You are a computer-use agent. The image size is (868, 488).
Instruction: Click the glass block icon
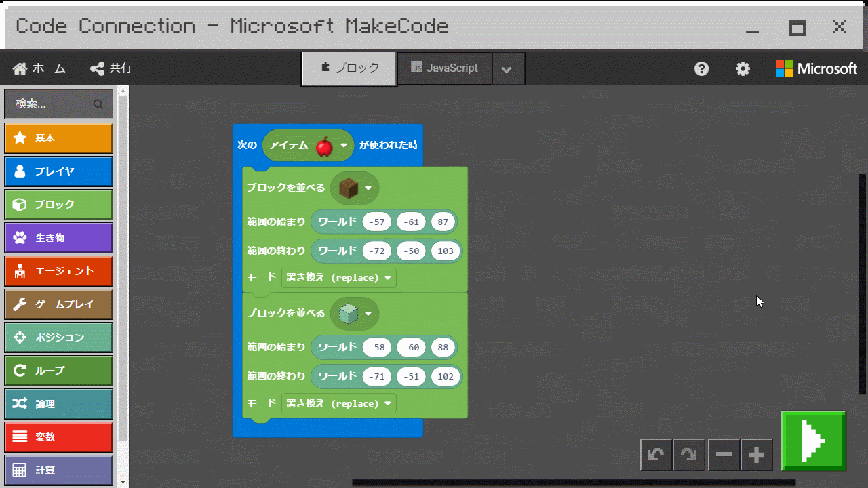pyautogui.click(x=349, y=313)
